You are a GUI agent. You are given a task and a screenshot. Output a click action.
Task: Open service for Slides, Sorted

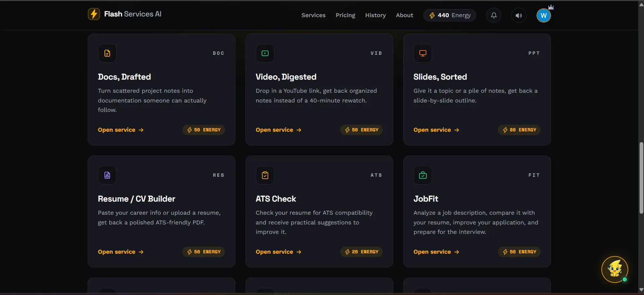[x=436, y=130]
